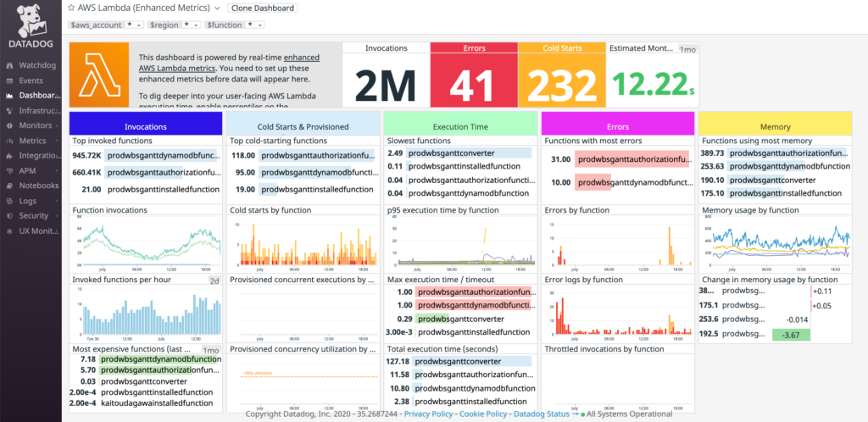
Task: Click the 0.29 prodwbsganttconverter timeout row
Action: point(460,319)
